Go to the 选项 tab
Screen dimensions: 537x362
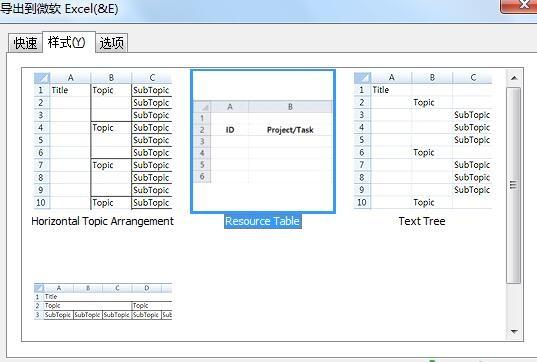112,43
